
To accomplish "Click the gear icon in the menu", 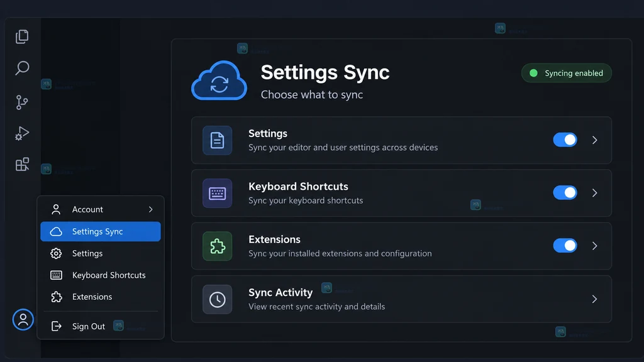I will pos(56,253).
